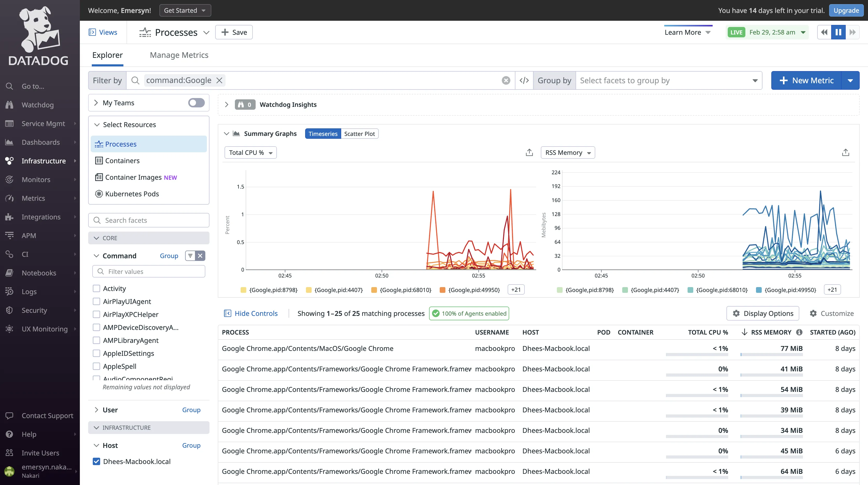
Task: Open the RSS Memory metric dropdown
Action: click(568, 153)
